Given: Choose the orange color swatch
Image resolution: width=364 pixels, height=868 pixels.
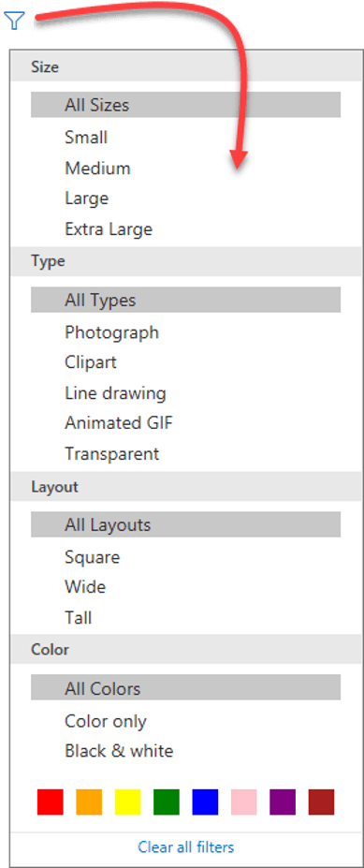Looking at the screenshot, I should (x=89, y=802).
